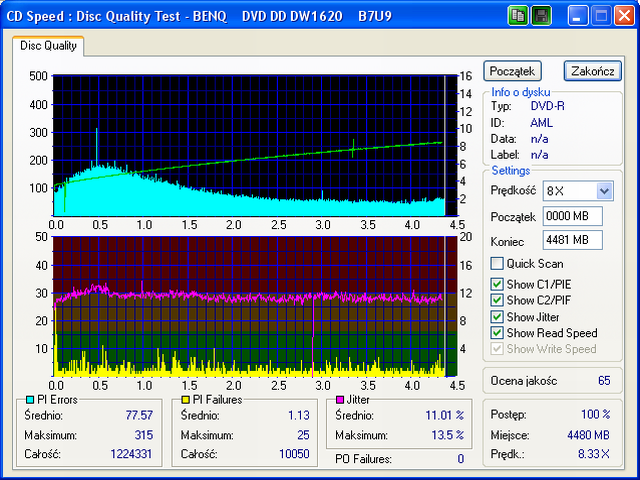Viewport: 640px width, 480px height.
Task: Uncheck Show C2/PIF option
Action: 497,300
